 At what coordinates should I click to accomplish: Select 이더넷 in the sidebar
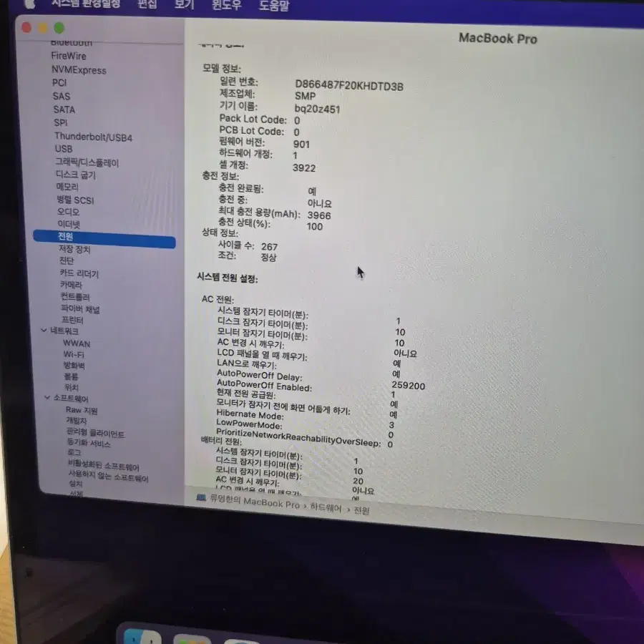69,224
